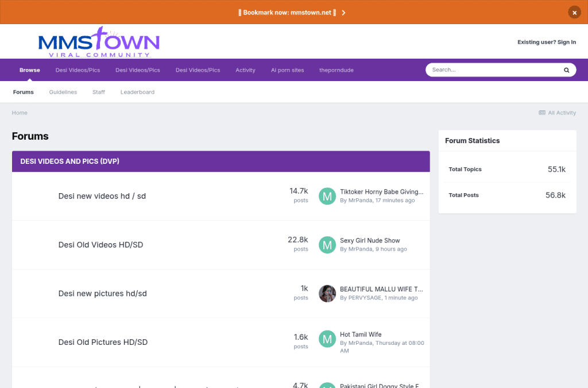Click the MMSTown Viral Community logo
The height and width of the screenshot is (388, 588).
coord(99,41)
